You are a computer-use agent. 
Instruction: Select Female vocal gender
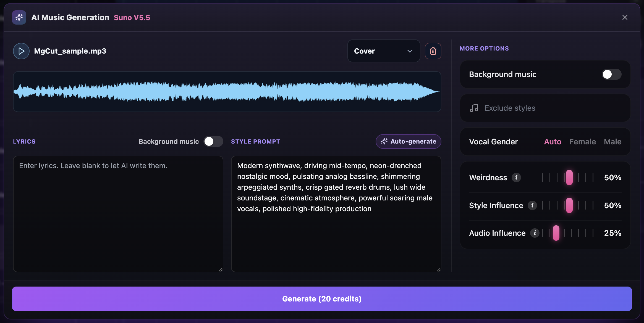(582, 142)
